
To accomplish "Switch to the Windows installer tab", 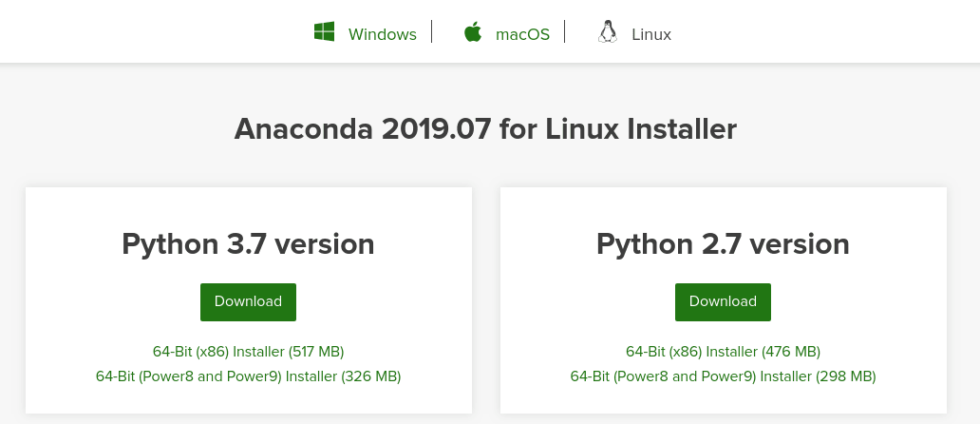I will 382,34.
